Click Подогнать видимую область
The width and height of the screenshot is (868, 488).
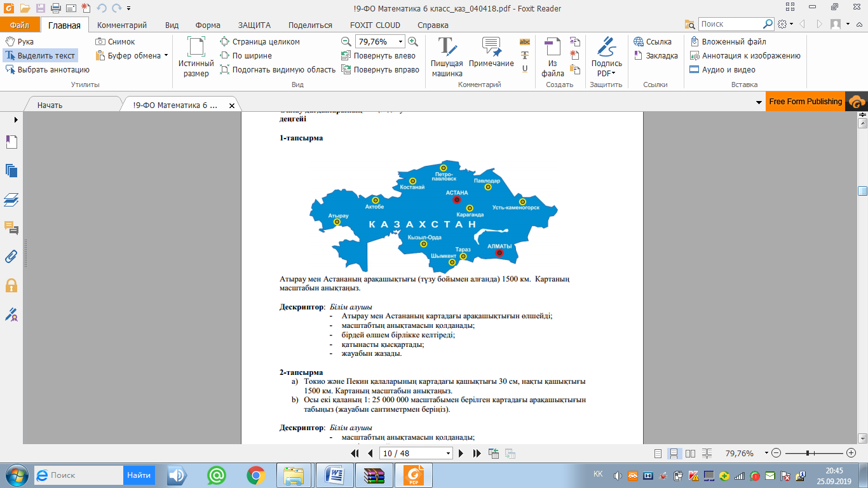[x=278, y=70]
